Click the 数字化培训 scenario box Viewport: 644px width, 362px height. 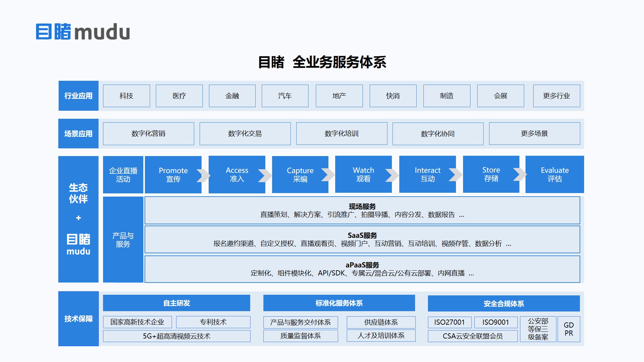point(342,134)
